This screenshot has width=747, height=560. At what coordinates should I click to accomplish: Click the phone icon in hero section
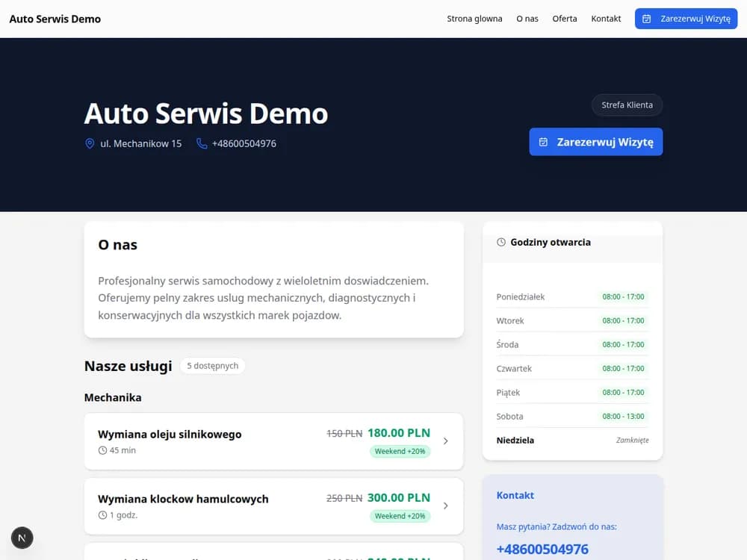pos(202,143)
